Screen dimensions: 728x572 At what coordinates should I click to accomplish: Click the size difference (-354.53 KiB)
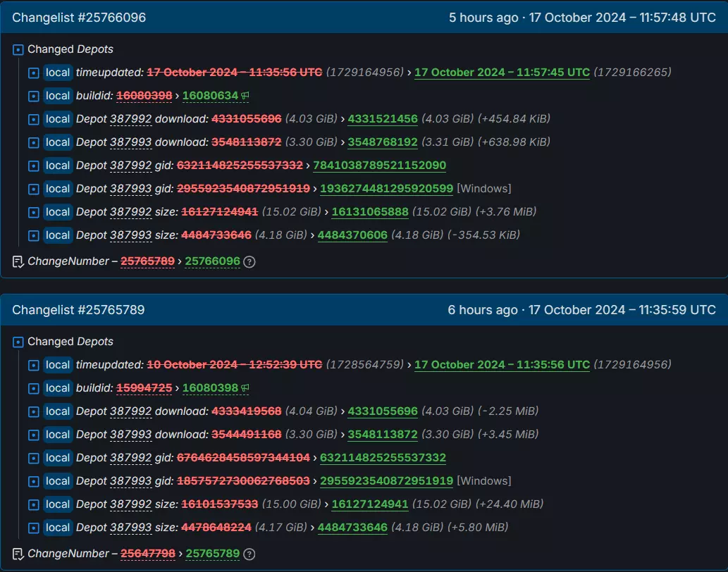[483, 235]
